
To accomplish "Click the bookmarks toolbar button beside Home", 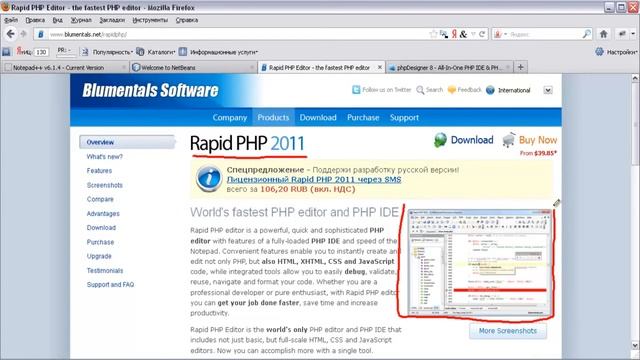I will pos(622,34).
